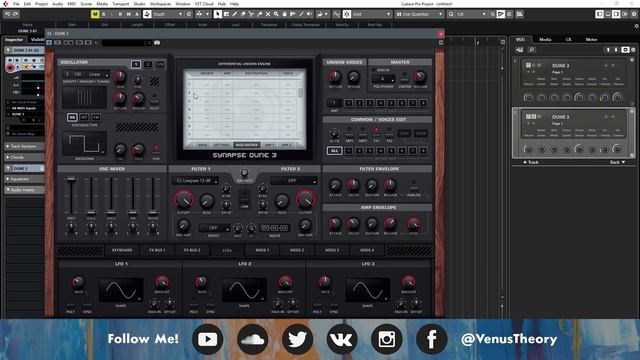Open the LFO 1 shape selector
Image resolution: width=640 pixels, height=360 pixels.
point(121,291)
